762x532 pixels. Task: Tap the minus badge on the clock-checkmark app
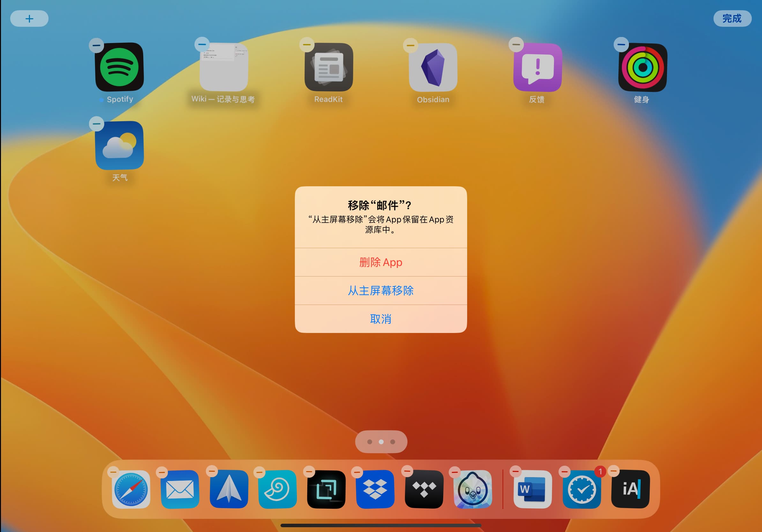point(564,472)
